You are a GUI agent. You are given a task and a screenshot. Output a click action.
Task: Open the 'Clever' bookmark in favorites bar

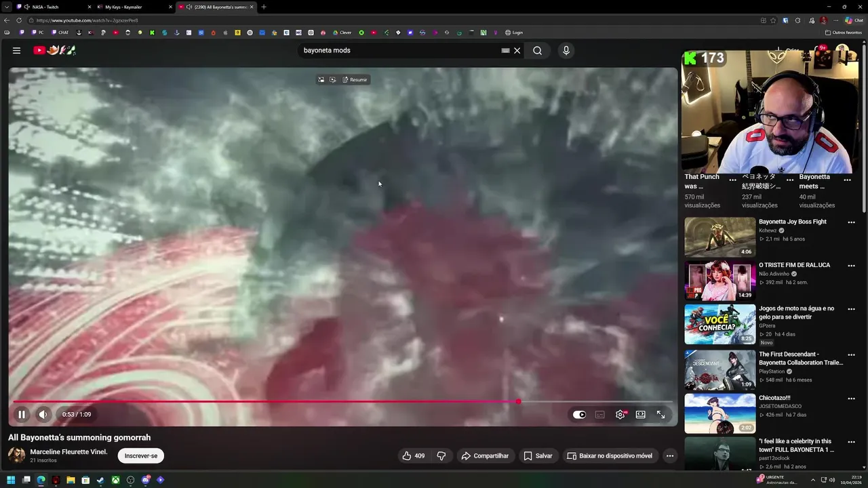pos(342,33)
